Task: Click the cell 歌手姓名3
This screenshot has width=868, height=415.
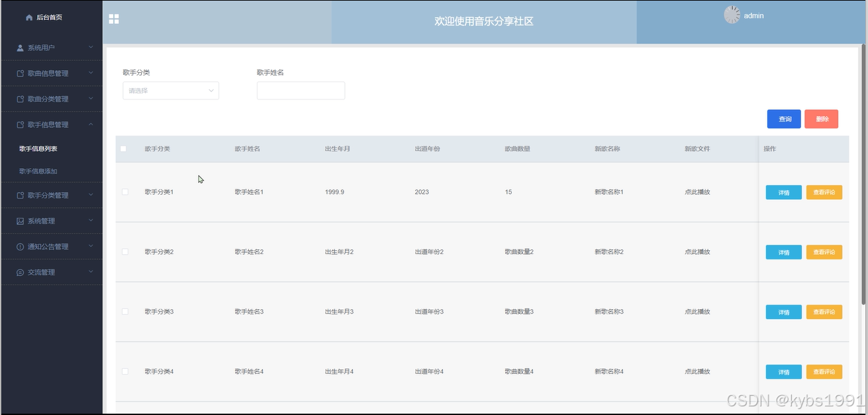Action: coord(249,311)
